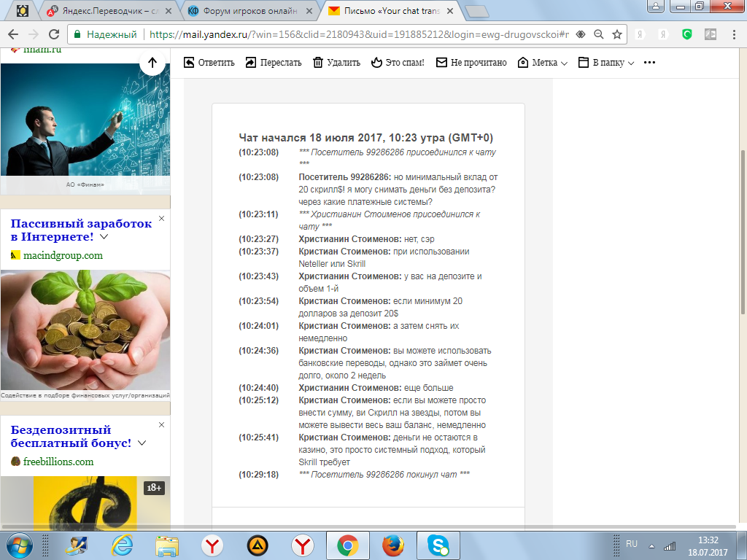The width and height of the screenshot is (747, 560).
Task: Open a new browser tab
Action: click(476, 11)
